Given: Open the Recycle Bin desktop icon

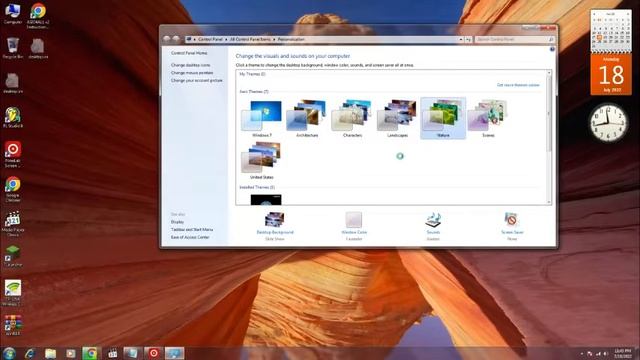Looking at the screenshot, I should point(12,48).
